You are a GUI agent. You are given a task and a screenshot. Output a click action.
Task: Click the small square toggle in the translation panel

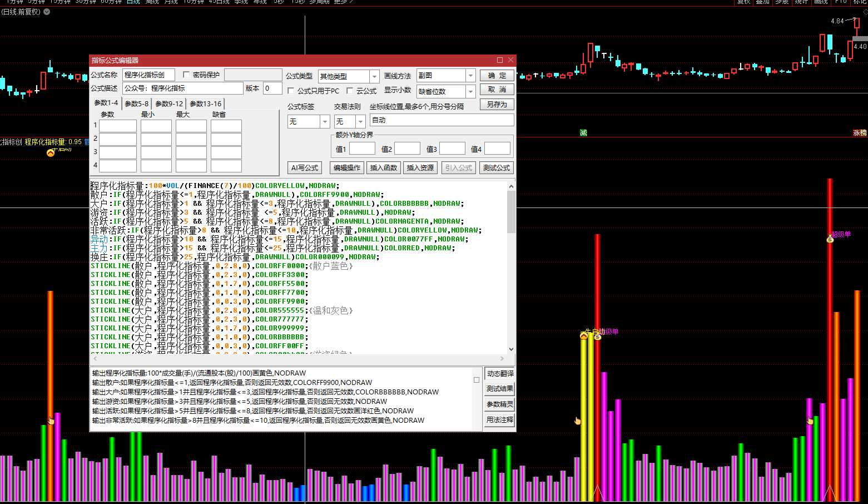pyautogui.click(x=477, y=380)
